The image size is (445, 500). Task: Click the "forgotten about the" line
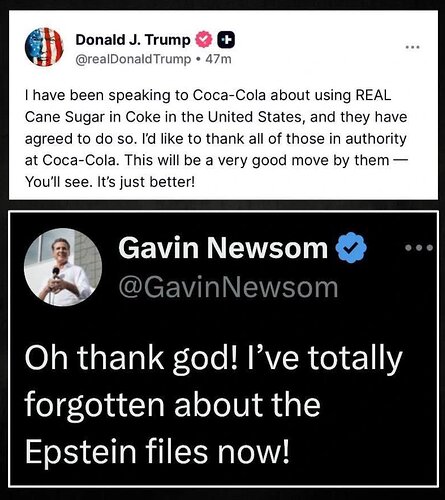173,405
